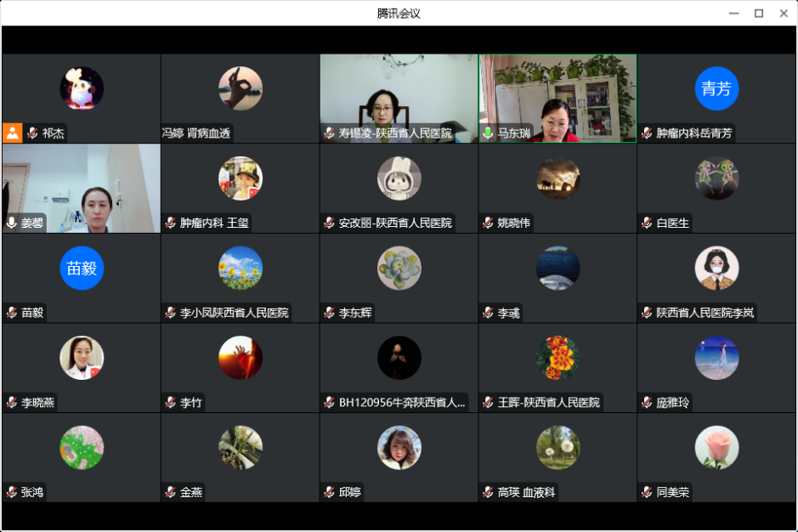Screen dimensions: 798x532
Task: Select the sunflower avatar of 李小凤
Action: click(241, 269)
